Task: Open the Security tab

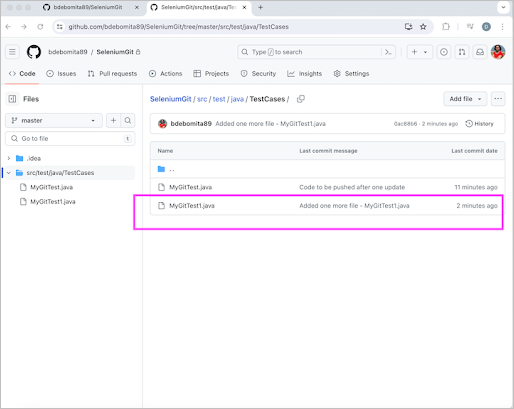Action: tap(258, 74)
